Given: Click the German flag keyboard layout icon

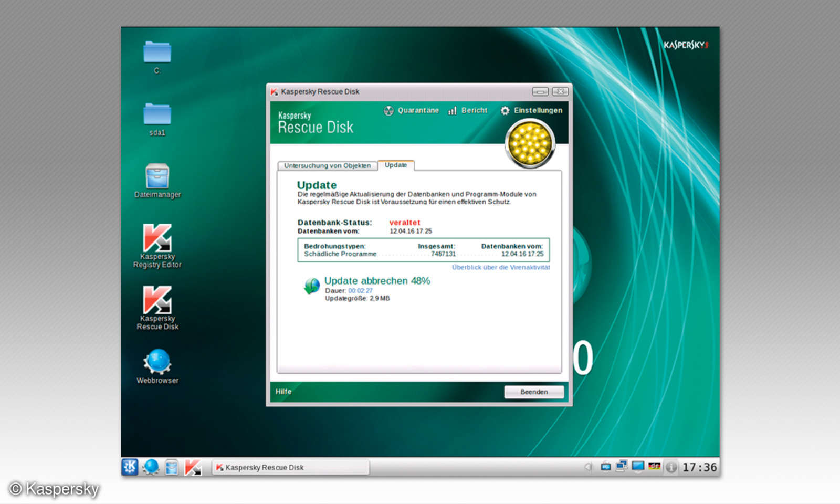Looking at the screenshot, I should (x=655, y=465).
